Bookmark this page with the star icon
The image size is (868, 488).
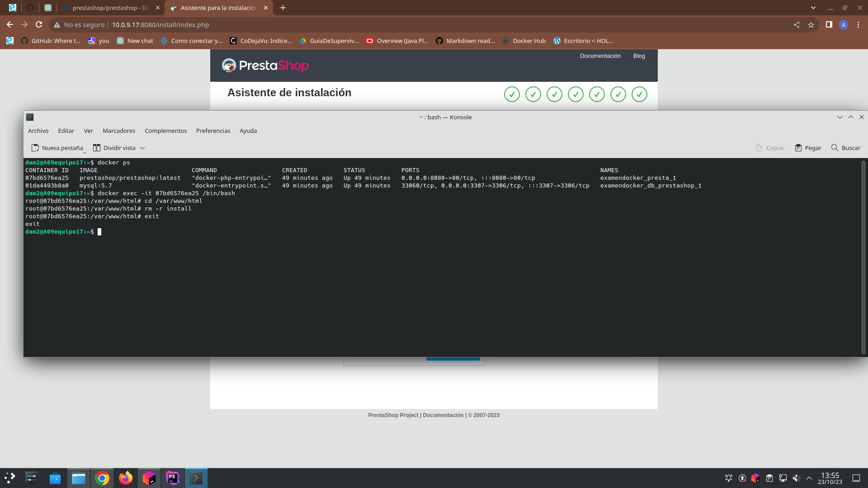click(x=811, y=25)
